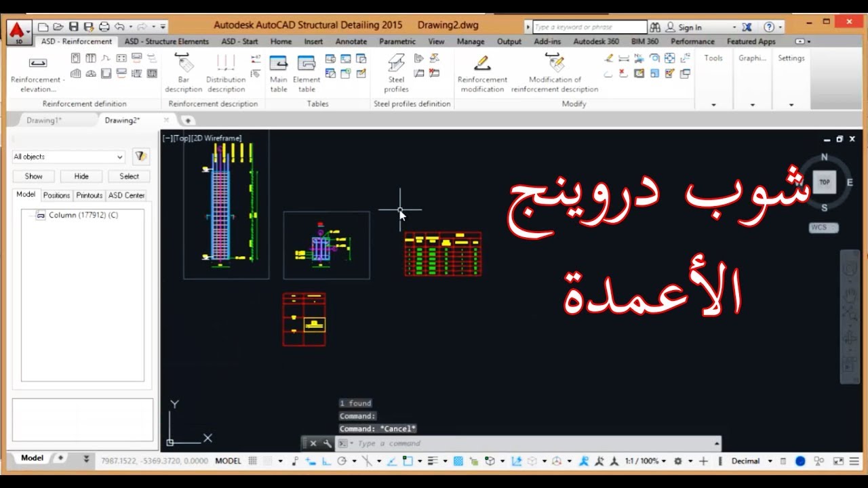Viewport: 868px width, 488px height.
Task: Toggle grid display in the status bar
Action: pos(252,461)
